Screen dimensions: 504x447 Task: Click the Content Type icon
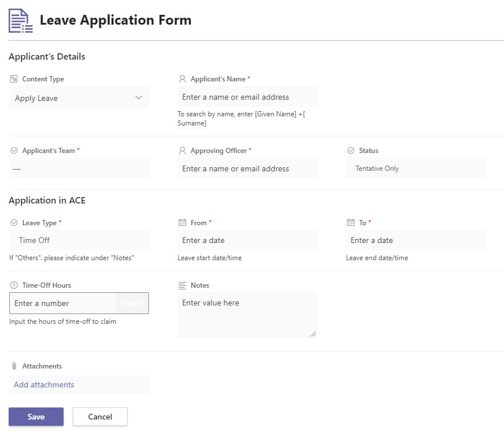pos(13,79)
